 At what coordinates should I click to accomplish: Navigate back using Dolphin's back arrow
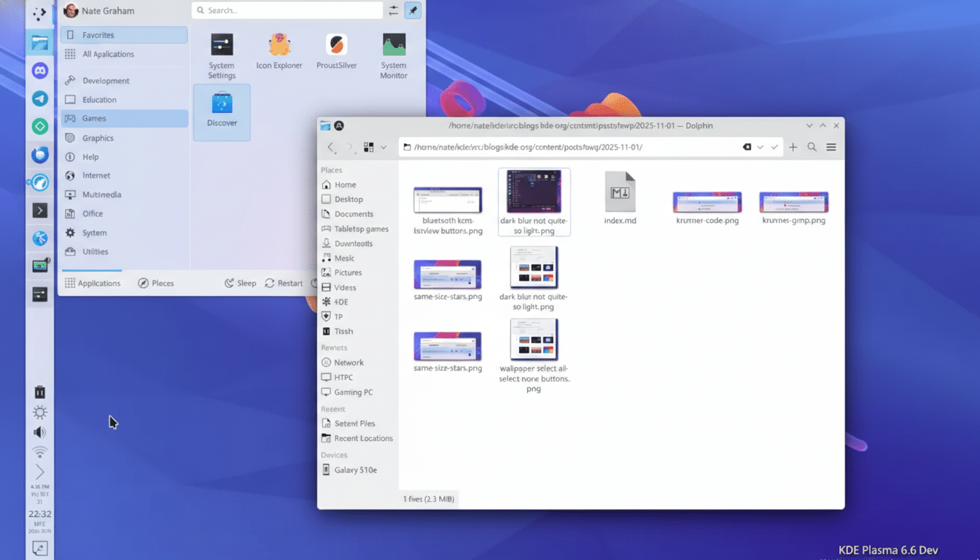(x=330, y=147)
